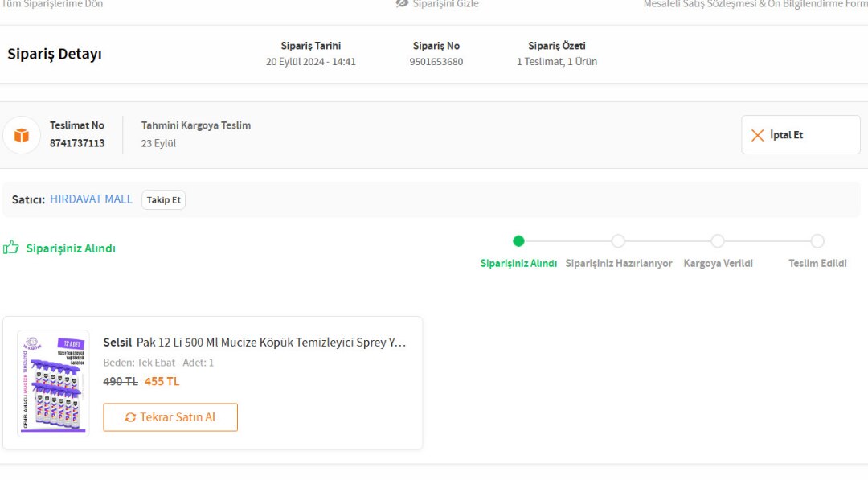The image size is (868, 480).
Task: Click the order number 9501653680
Action: click(x=436, y=62)
